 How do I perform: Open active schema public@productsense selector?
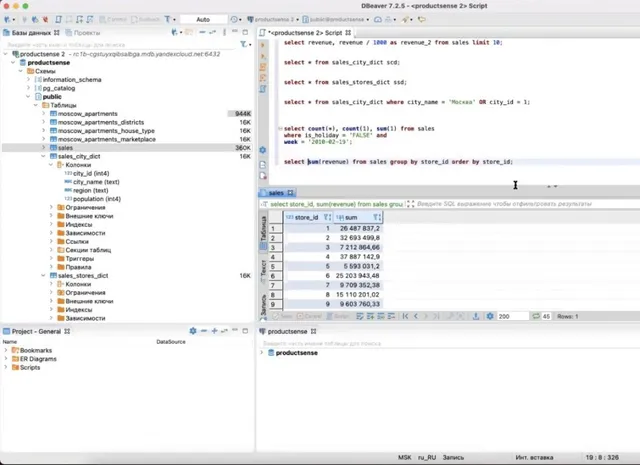pyautogui.click(x=336, y=19)
